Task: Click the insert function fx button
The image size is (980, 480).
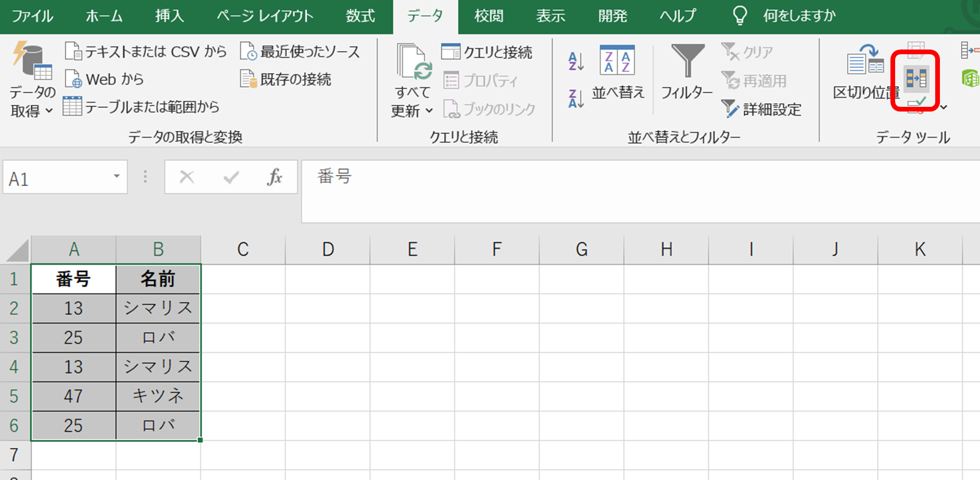Action: click(274, 177)
